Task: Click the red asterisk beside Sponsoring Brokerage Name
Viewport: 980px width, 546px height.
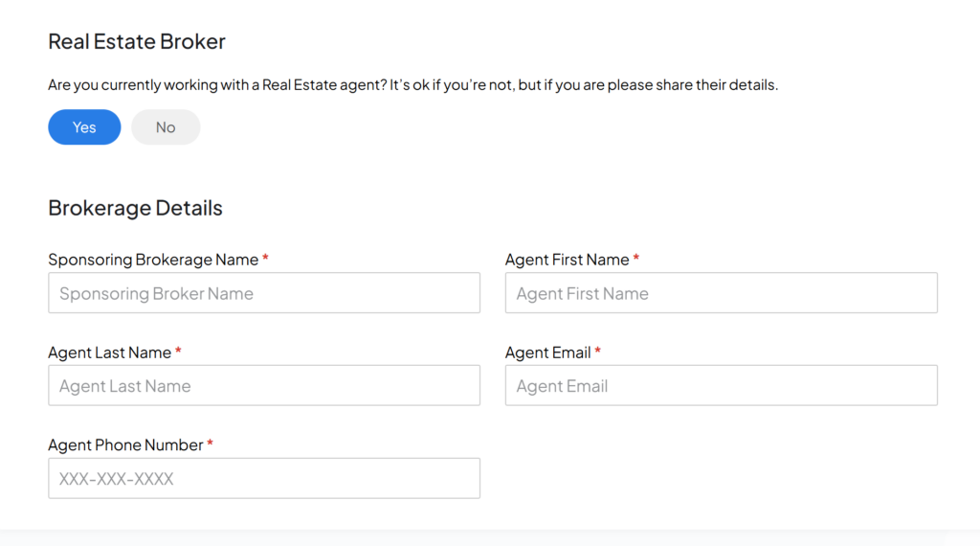Action: (266, 258)
